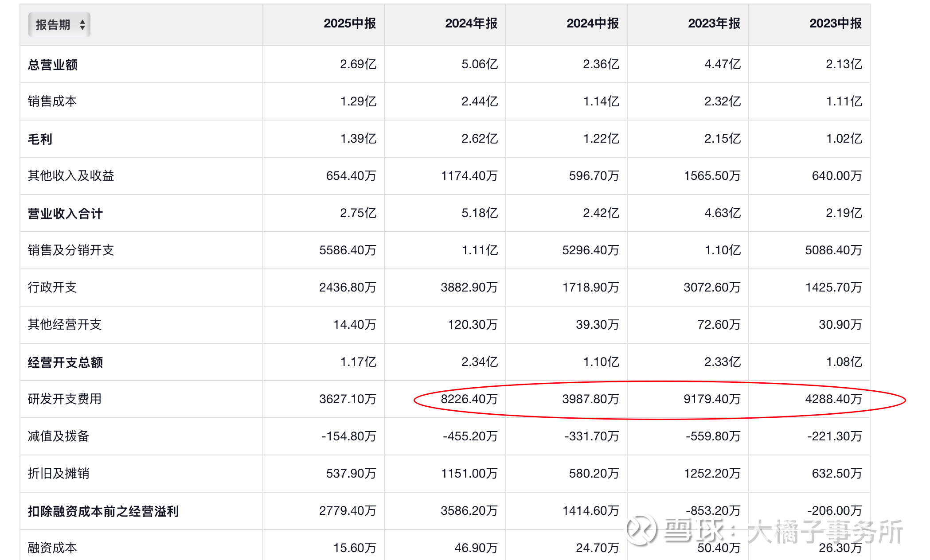Select the 9179.40万 cell in 2023年报
This screenshot has height=560, width=930.
[x=712, y=399]
